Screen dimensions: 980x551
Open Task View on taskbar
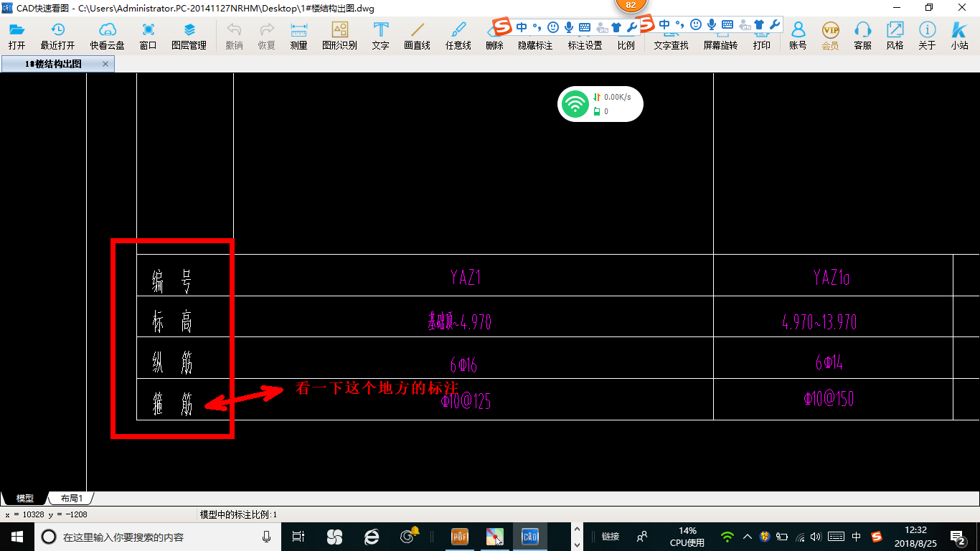299,537
